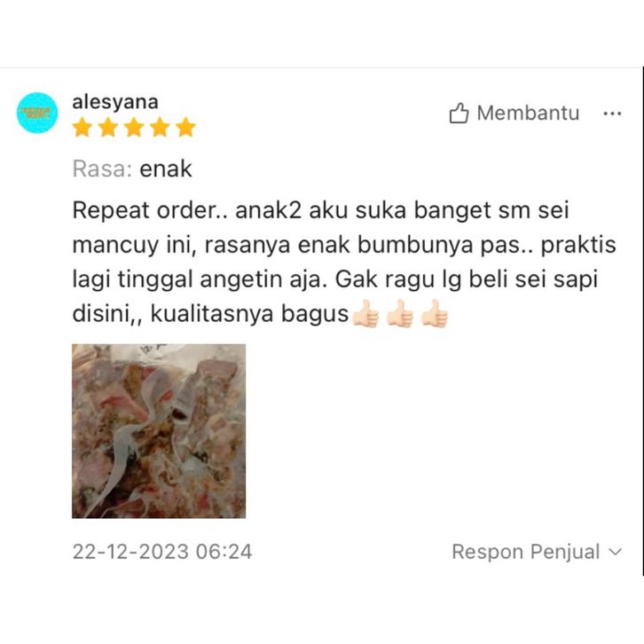Mark the review as Membantu

point(514,113)
